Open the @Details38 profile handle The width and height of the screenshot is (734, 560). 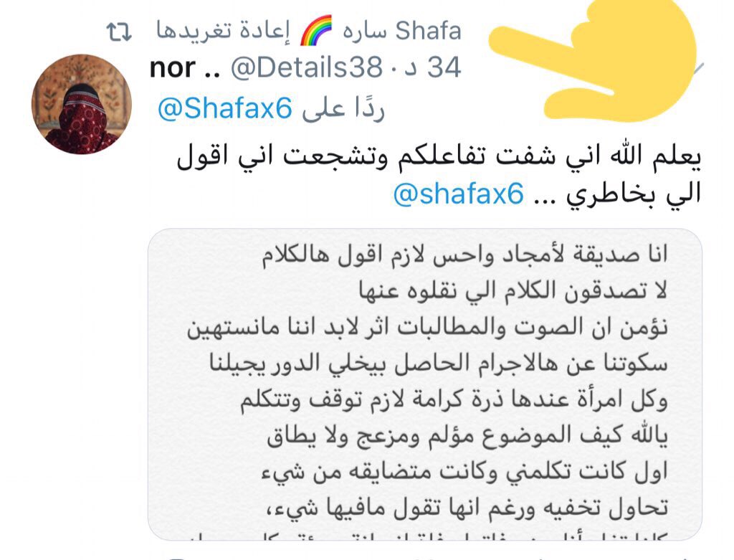pyautogui.click(x=307, y=67)
